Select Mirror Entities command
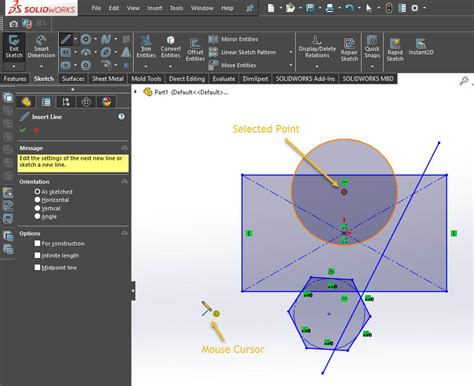The image size is (474, 386). point(233,39)
